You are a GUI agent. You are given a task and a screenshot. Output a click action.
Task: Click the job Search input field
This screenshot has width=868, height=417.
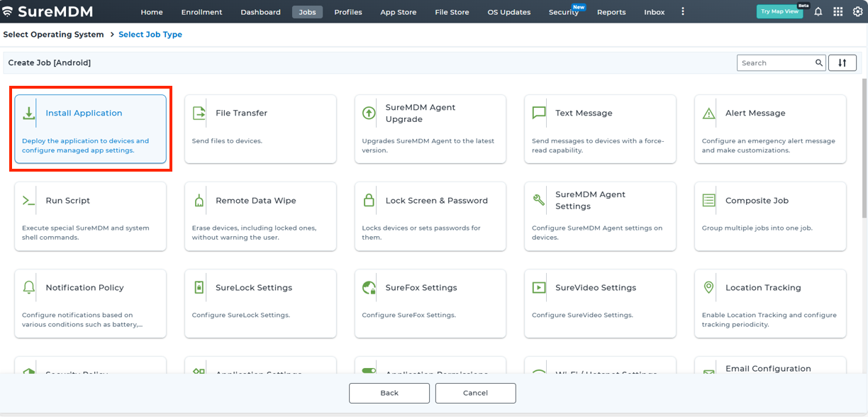tap(776, 63)
